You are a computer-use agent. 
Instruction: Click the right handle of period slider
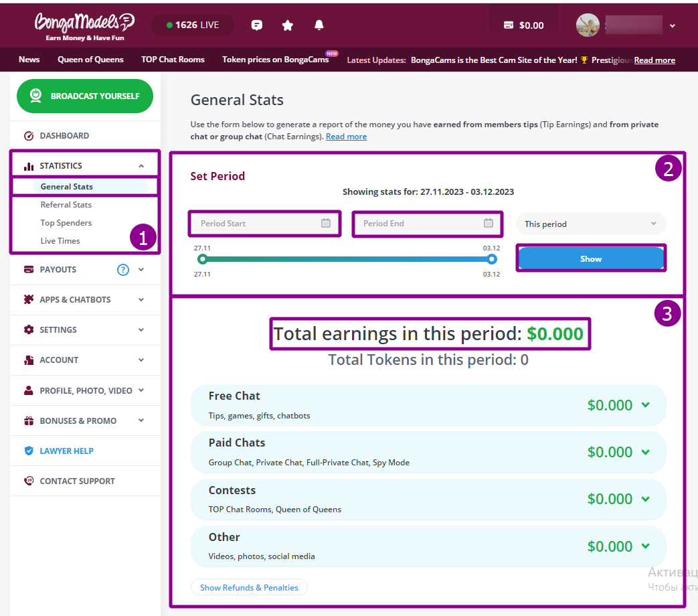coord(492,259)
